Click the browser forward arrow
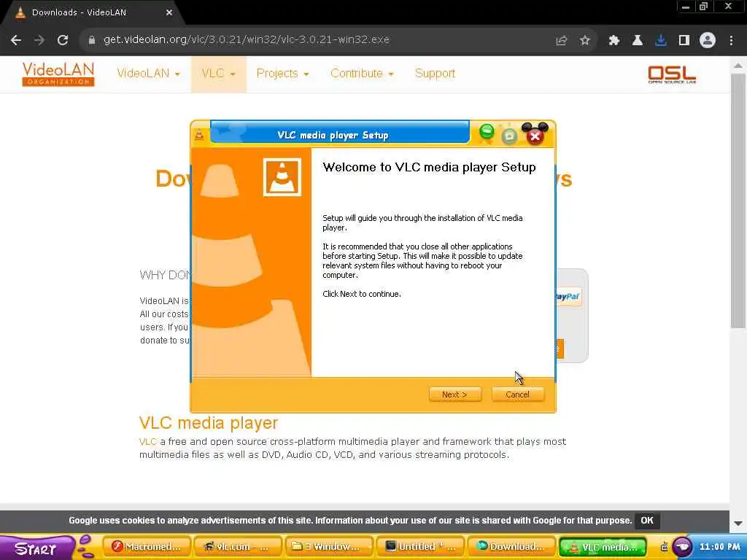Viewport: 747px width, 560px height. (39, 40)
